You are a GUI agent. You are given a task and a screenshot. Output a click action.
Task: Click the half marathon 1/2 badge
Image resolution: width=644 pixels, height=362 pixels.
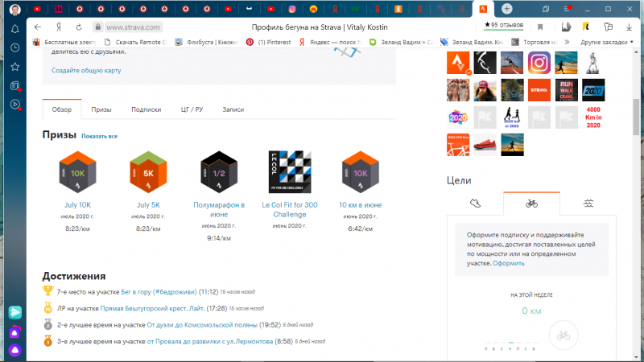219,172
